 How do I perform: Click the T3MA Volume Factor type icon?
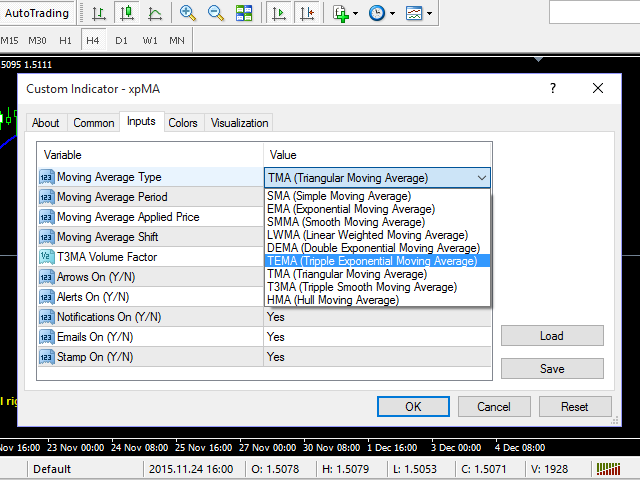click(x=47, y=257)
